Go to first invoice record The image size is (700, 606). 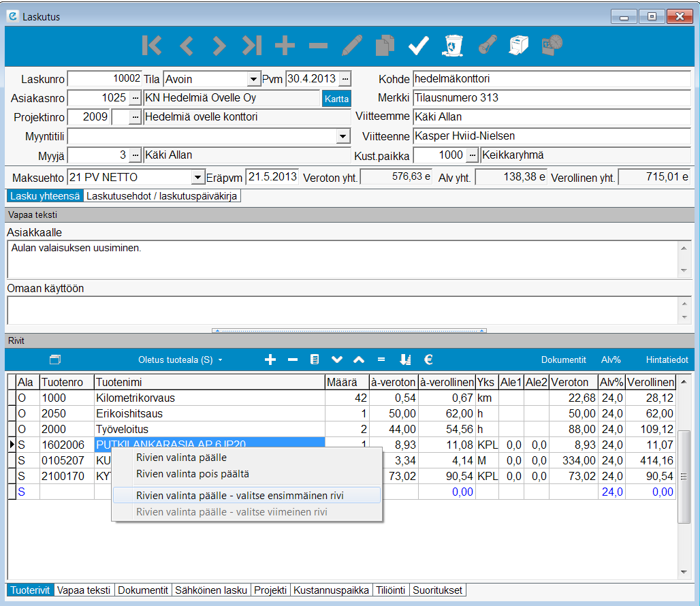152,46
